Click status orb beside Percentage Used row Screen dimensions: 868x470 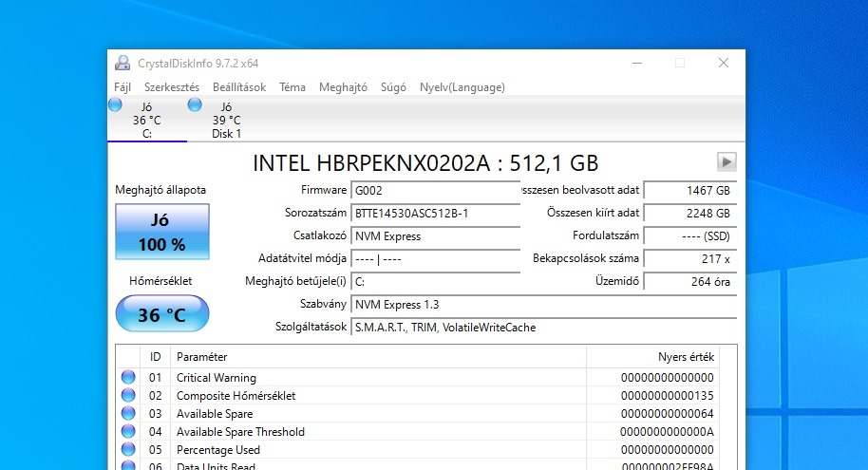point(128,450)
